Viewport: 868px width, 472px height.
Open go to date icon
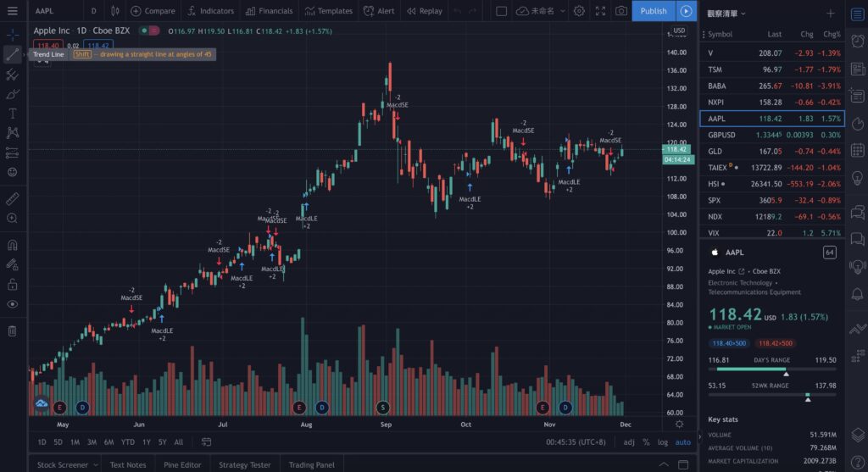(x=206, y=442)
